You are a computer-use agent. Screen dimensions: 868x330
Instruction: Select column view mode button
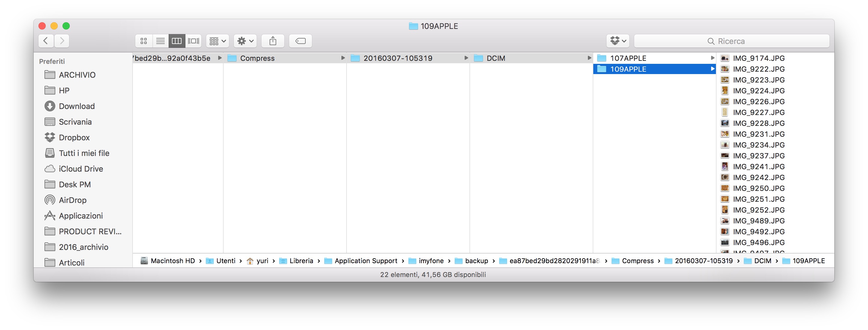176,41
